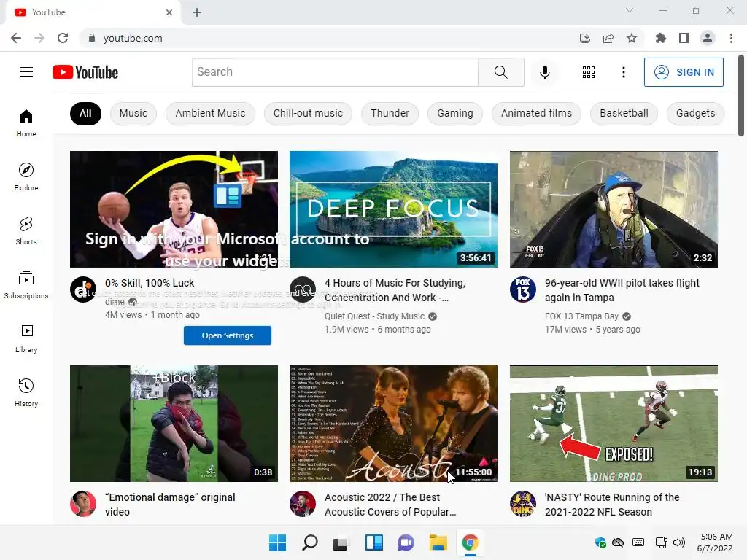Open the FOX 13 Tampa Bay channel link
The width and height of the screenshot is (747, 560).
click(581, 316)
